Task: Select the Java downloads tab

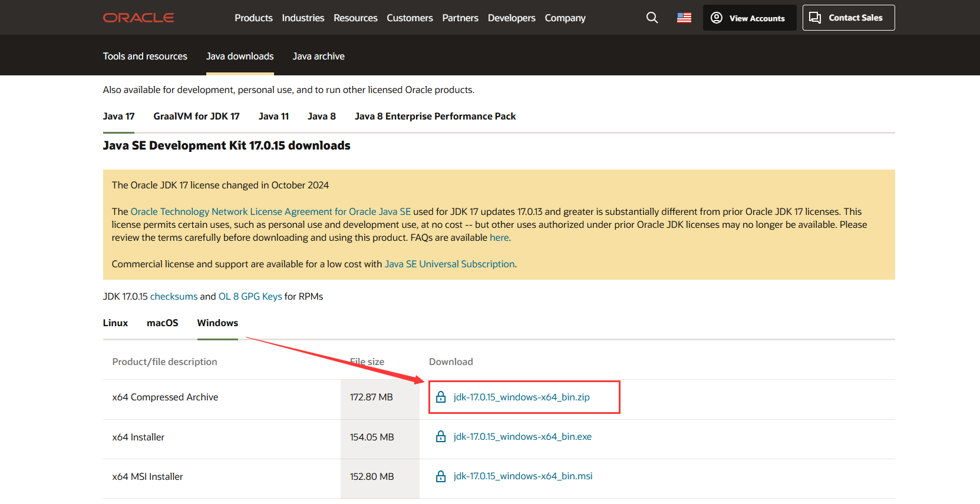Action: (240, 56)
